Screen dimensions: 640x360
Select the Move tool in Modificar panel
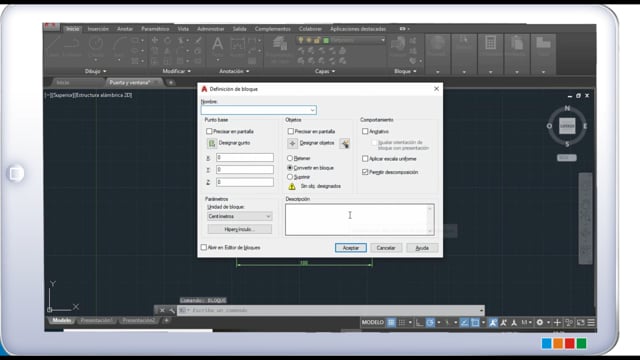pos(155,40)
